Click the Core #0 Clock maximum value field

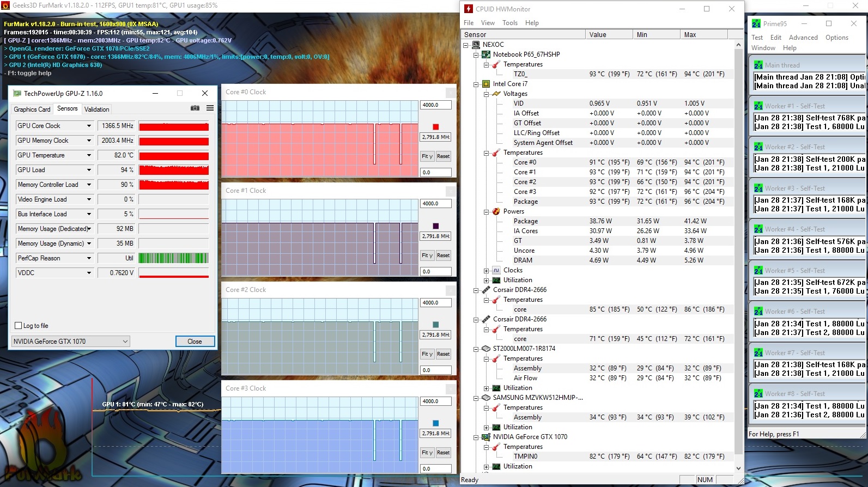pyautogui.click(x=435, y=105)
